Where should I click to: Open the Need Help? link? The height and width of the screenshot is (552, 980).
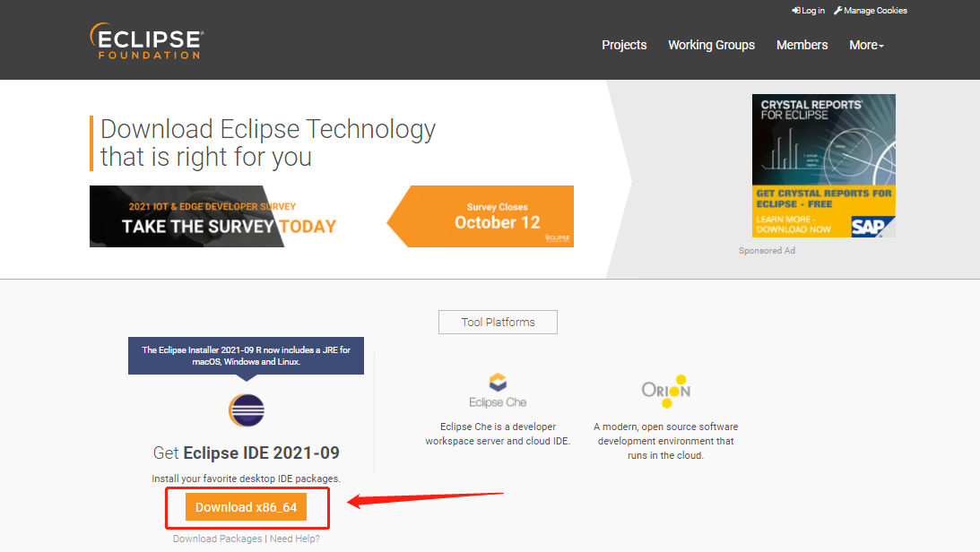pyautogui.click(x=294, y=539)
